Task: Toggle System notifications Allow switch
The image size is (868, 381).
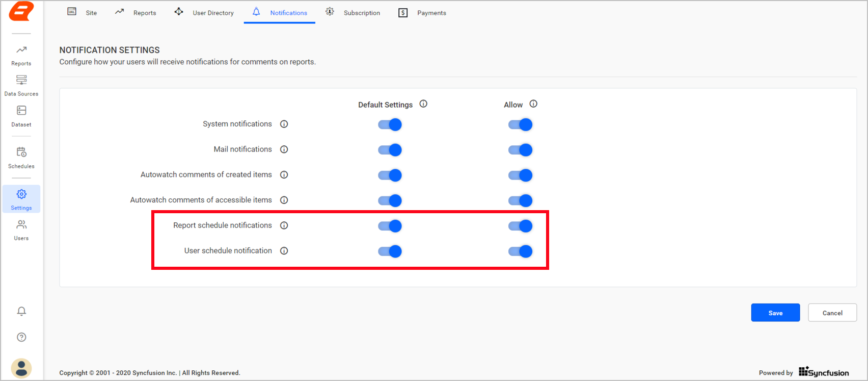Action: pyautogui.click(x=520, y=124)
